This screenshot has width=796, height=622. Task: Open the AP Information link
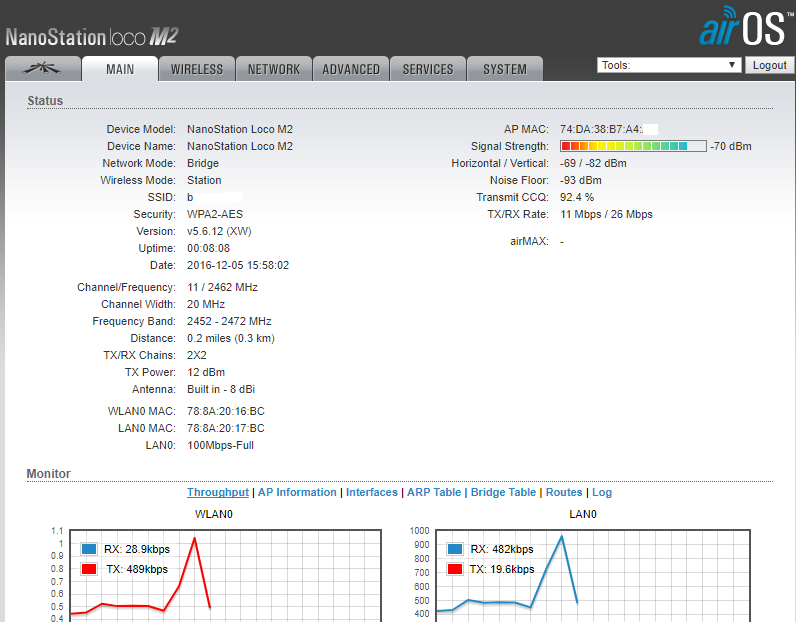pos(297,492)
